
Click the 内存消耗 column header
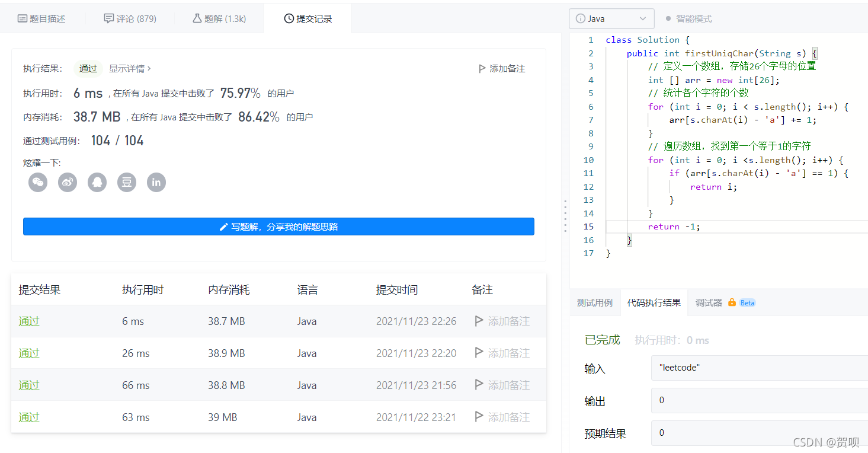[229, 290]
